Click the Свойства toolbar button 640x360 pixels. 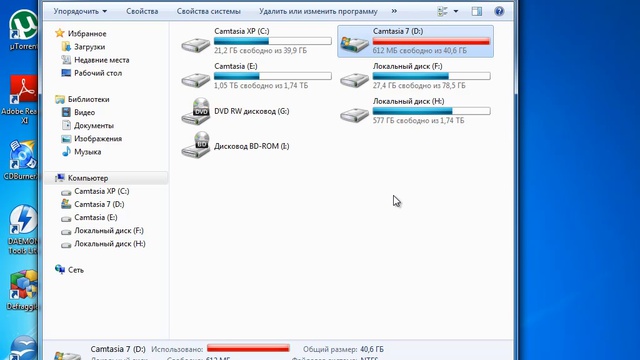[142, 11]
